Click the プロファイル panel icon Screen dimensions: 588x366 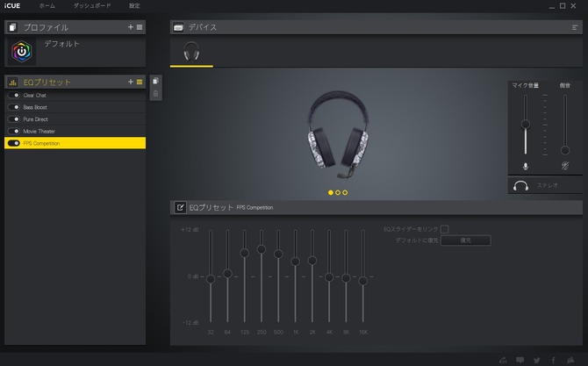point(12,27)
